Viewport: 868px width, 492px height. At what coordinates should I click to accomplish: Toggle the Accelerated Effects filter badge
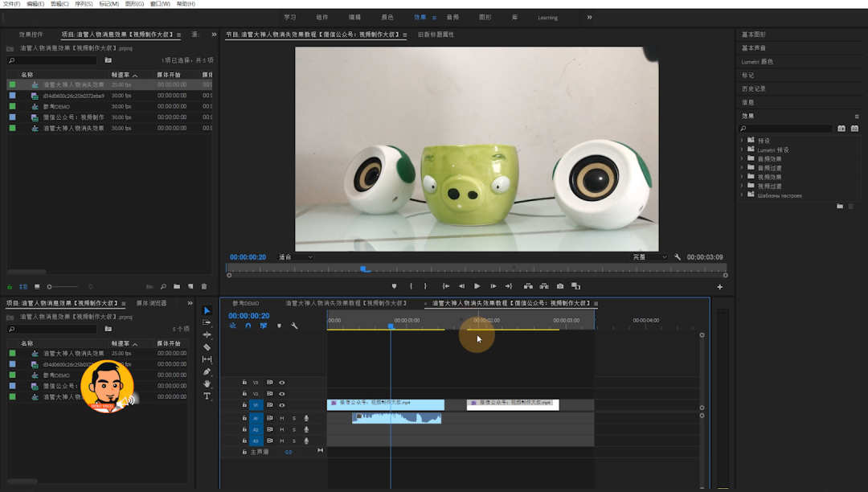[x=841, y=129]
